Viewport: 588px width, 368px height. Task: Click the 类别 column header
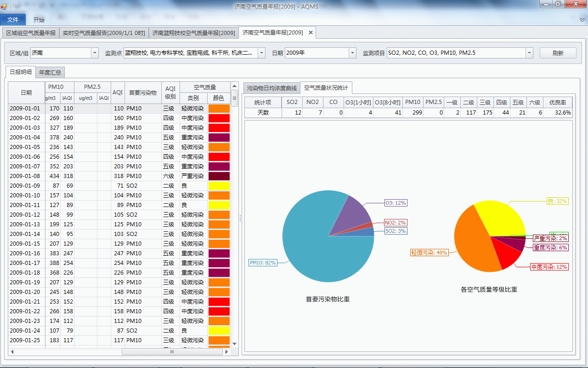click(x=193, y=98)
